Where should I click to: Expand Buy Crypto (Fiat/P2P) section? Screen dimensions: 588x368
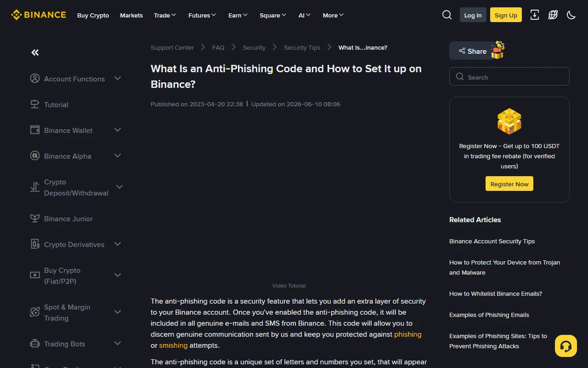pyautogui.click(x=118, y=276)
